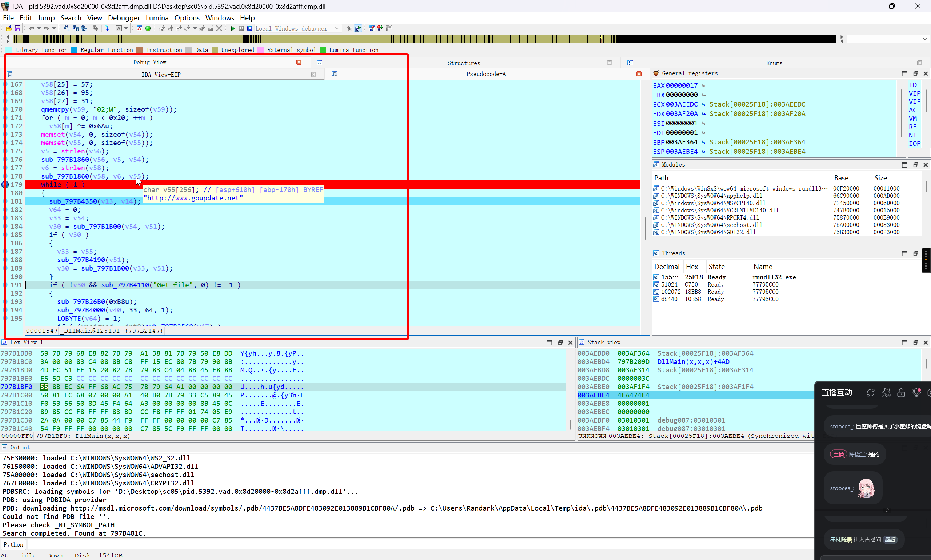
Task: Click the Regular function blue legend swatch
Action: 74,50
